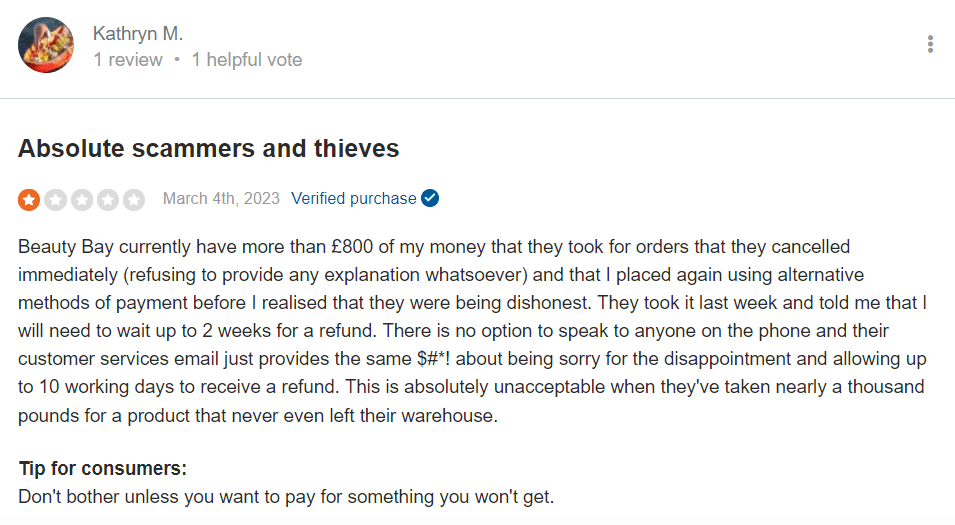Click the March 4th, 2023 review date
This screenshot has height=525, width=955.
click(221, 198)
